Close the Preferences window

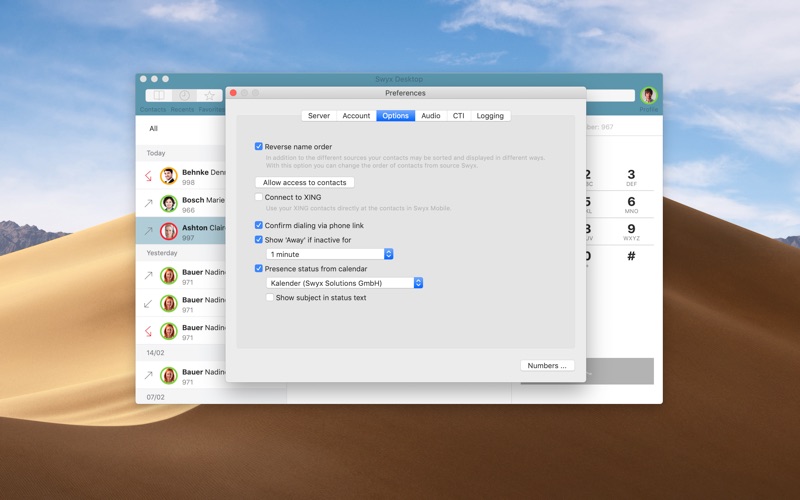pos(233,93)
